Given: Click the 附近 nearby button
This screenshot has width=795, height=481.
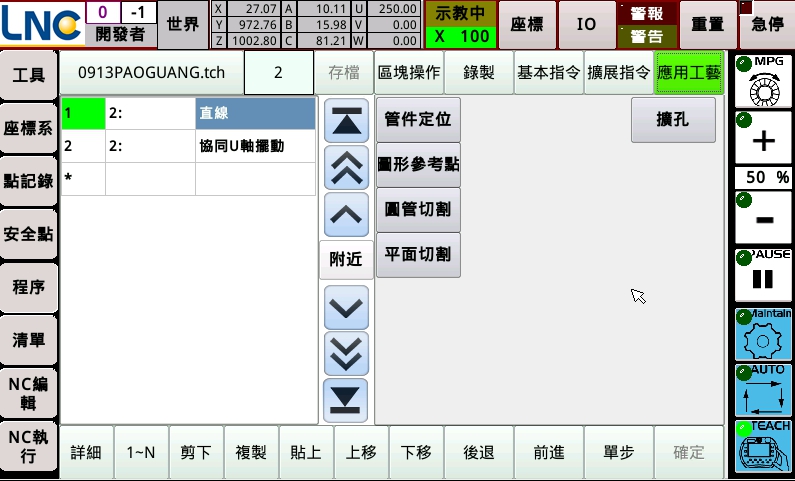Looking at the screenshot, I should pos(346,260).
